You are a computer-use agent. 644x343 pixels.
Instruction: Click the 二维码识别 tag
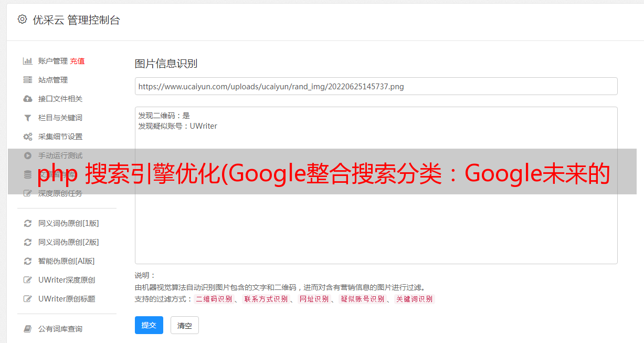pyautogui.click(x=214, y=299)
